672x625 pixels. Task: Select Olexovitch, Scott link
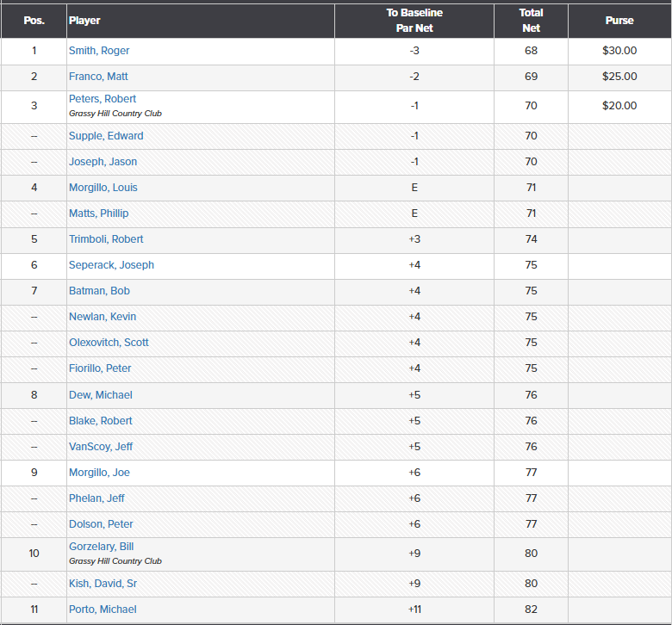tap(109, 343)
